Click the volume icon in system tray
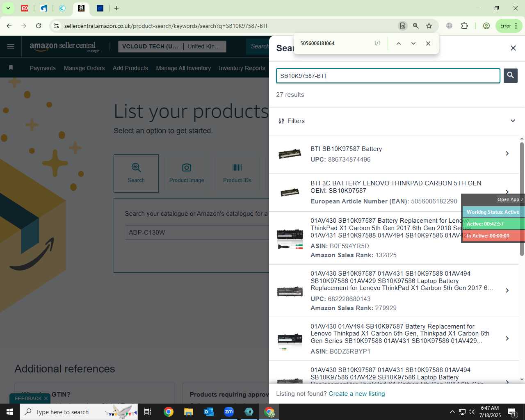Image resolution: width=525 pixels, height=420 pixels. [472, 412]
